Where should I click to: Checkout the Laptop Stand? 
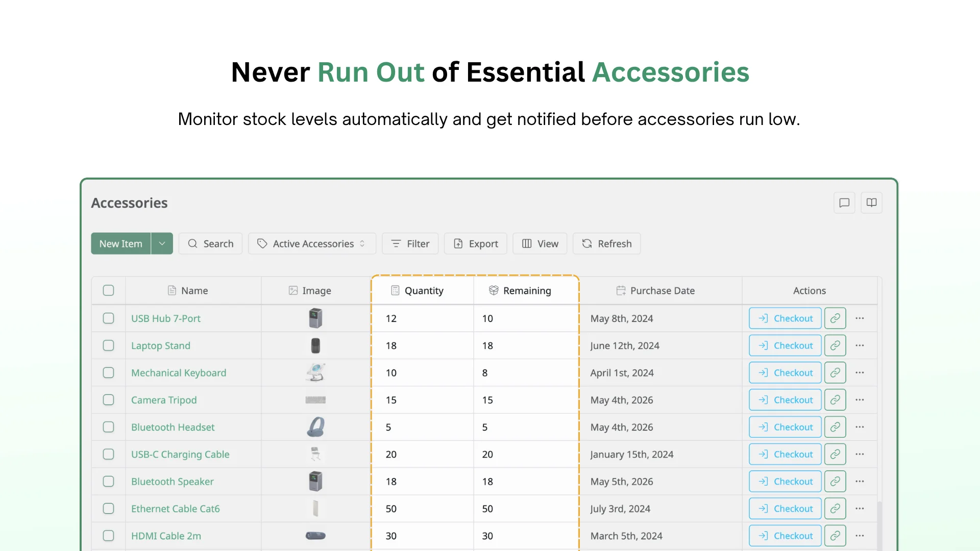[785, 345]
